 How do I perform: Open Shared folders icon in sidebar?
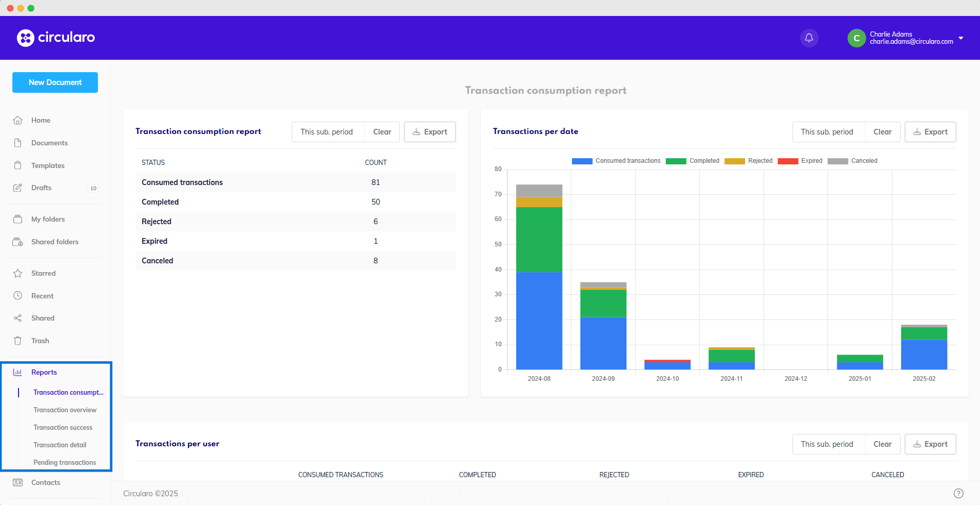18,242
